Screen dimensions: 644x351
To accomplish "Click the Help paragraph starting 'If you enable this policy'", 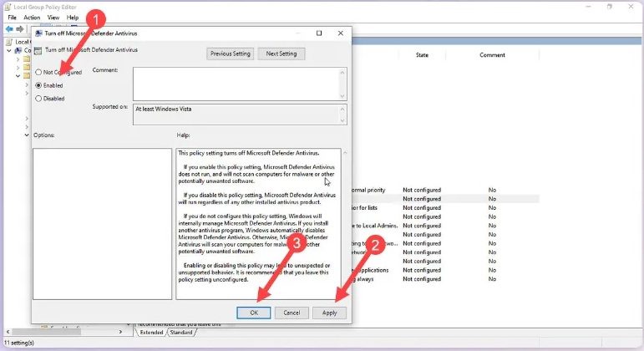I will coord(256,174).
